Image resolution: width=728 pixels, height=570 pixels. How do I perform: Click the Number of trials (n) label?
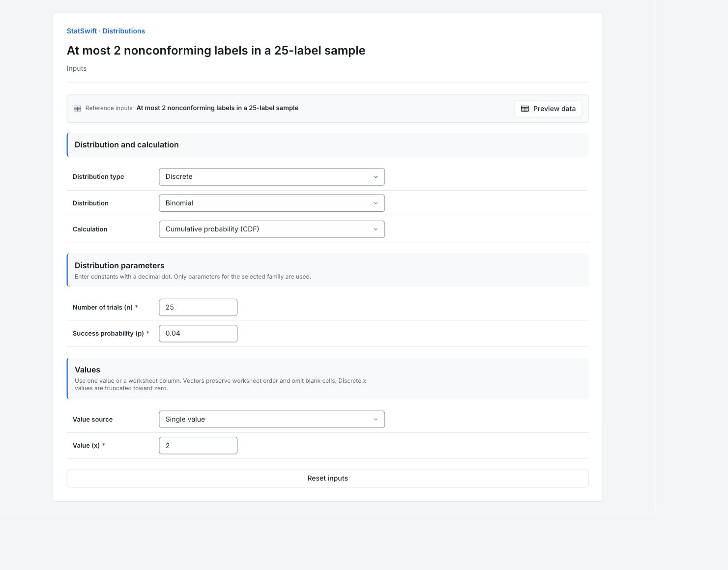click(x=103, y=307)
